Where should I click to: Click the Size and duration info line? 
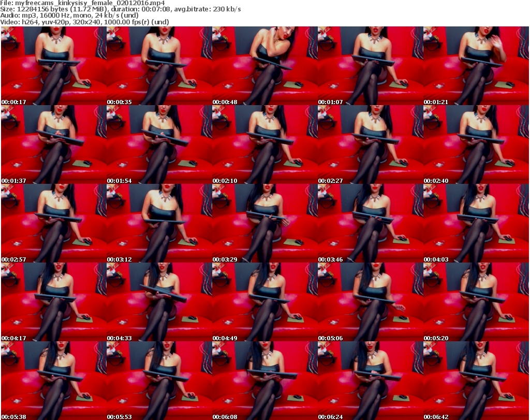pos(120,9)
